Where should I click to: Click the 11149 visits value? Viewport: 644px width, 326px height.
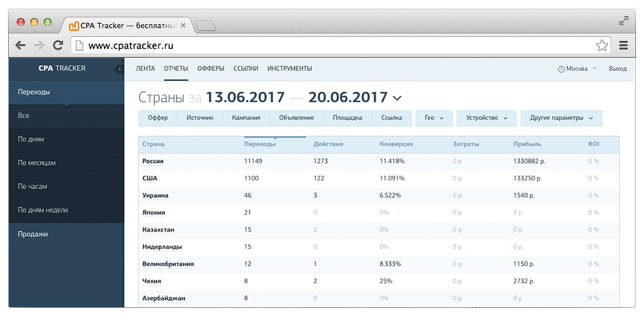[x=253, y=162]
